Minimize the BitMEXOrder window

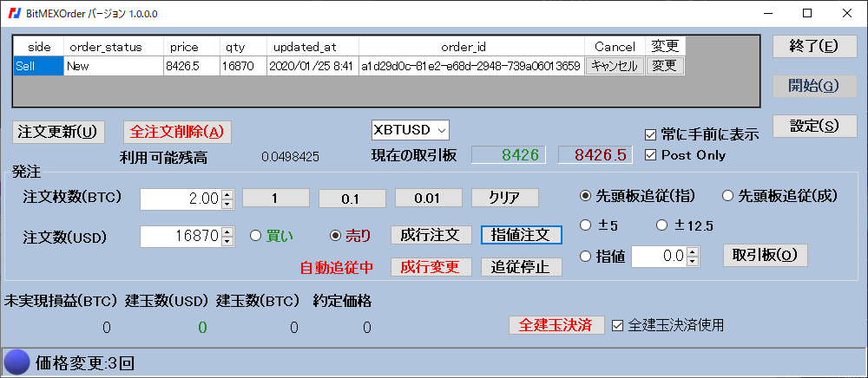click(x=768, y=14)
